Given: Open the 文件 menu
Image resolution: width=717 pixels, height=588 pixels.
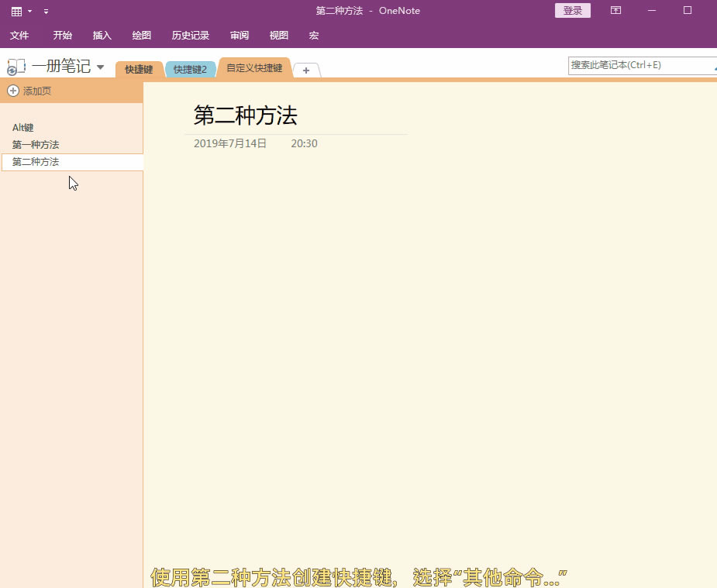Looking at the screenshot, I should coord(20,36).
